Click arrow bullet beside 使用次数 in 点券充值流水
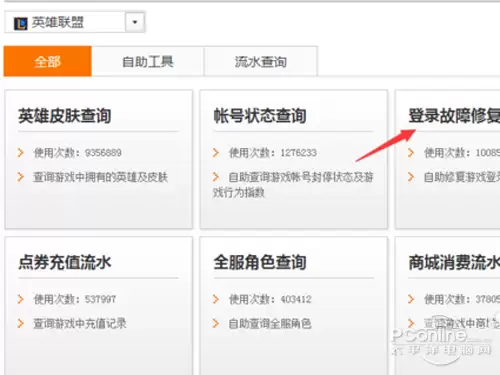This screenshot has width=500, height=375. point(21,299)
